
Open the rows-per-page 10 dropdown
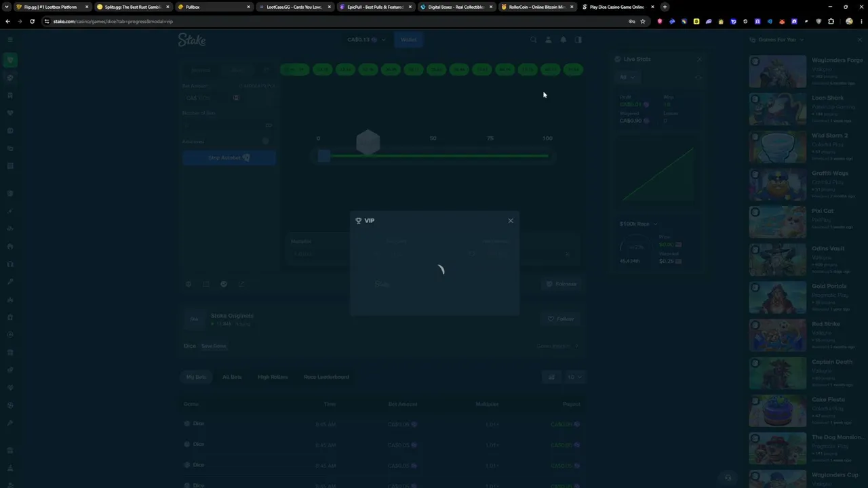574,377
